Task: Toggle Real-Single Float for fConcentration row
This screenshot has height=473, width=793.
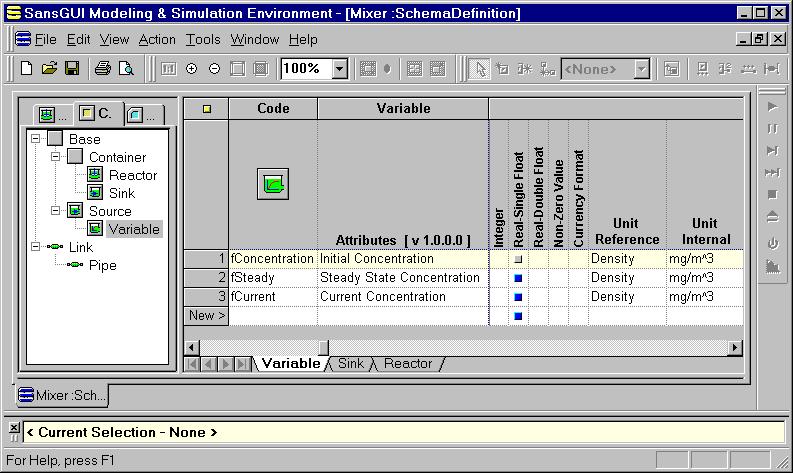Action: 518,259
